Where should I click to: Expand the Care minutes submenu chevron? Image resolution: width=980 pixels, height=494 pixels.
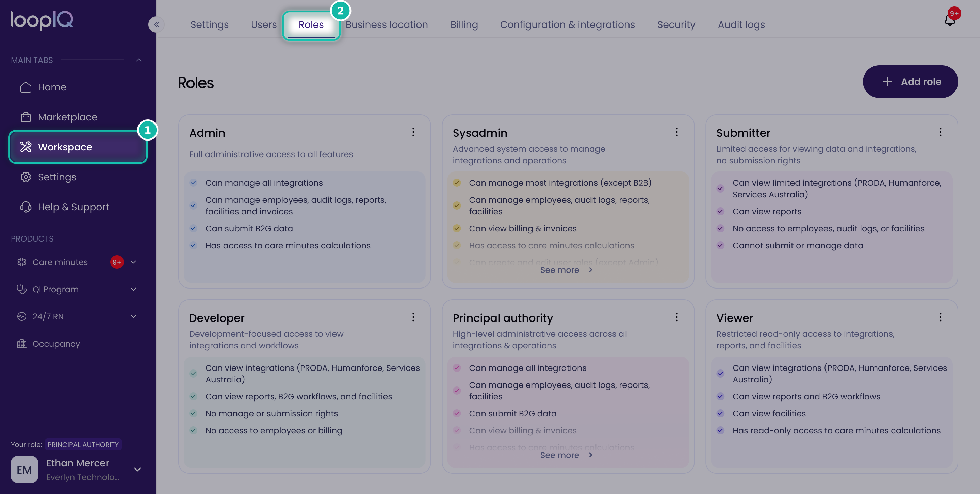pyautogui.click(x=133, y=262)
